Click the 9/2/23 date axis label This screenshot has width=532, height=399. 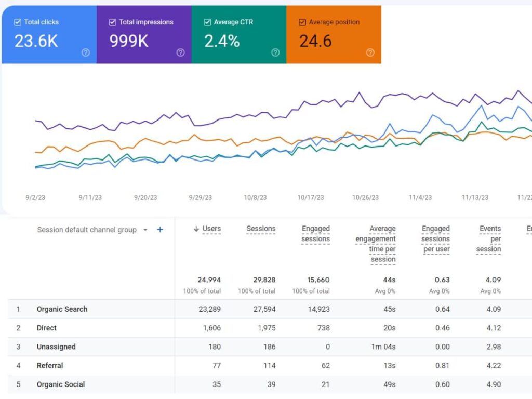(x=35, y=197)
